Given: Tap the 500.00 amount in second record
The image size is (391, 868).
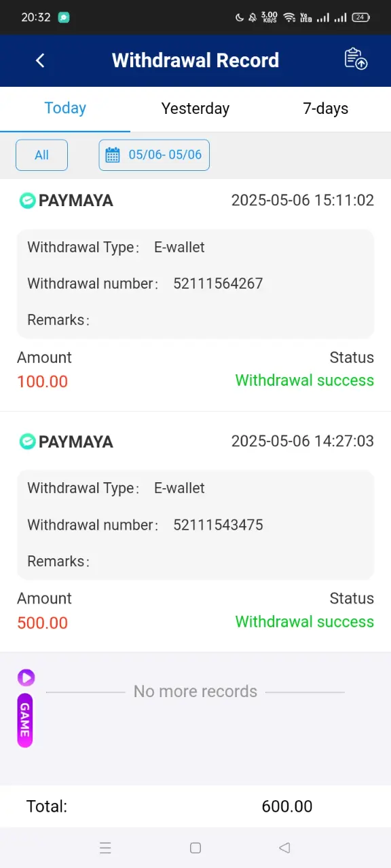Looking at the screenshot, I should pyautogui.click(x=42, y=623).
